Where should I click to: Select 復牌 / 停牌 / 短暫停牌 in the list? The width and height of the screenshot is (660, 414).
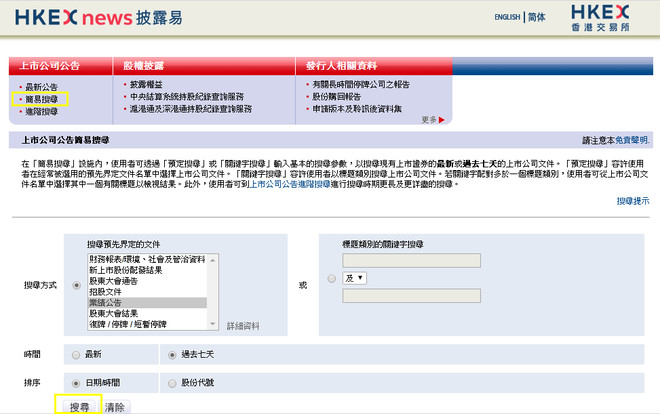tap(147, 324)
